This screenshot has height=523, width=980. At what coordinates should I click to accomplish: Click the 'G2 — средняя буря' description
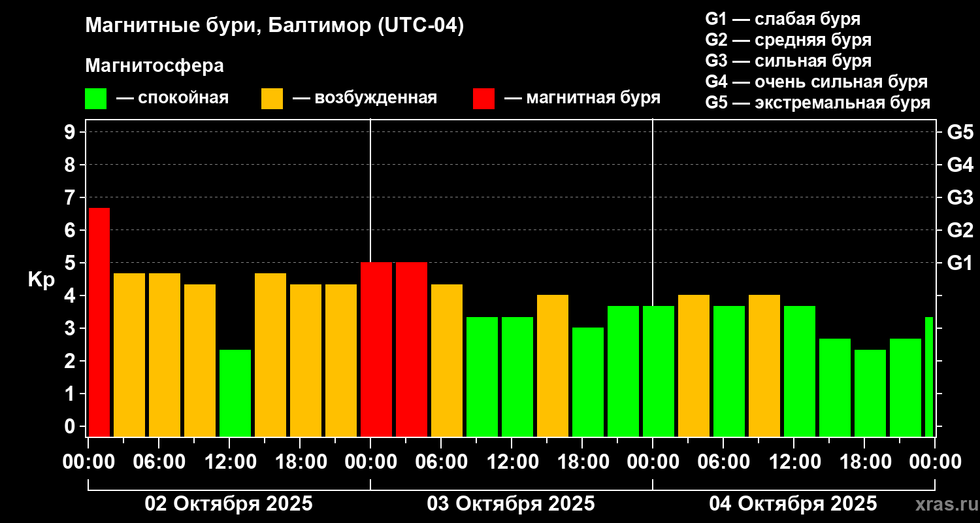tap(788, 40)
